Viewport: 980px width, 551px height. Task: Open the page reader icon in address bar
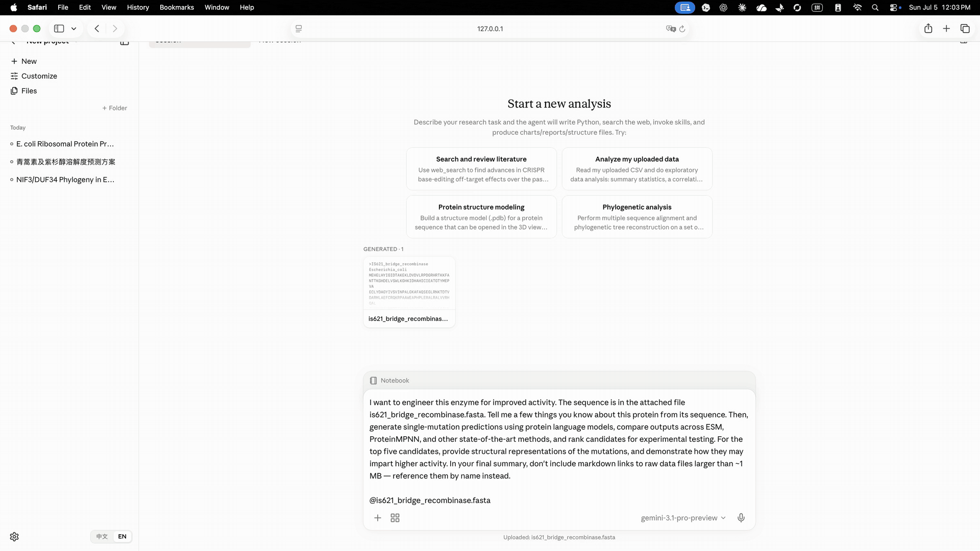299,29
